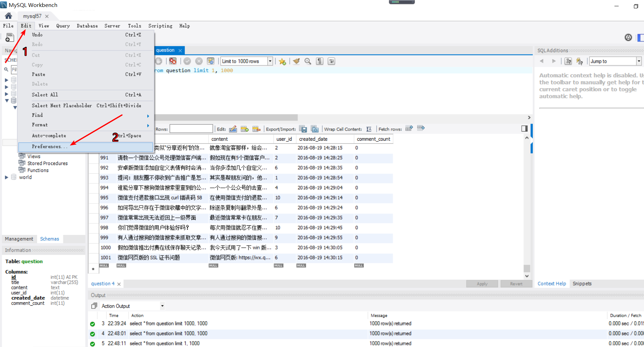Choose Paste in the Edit menu
The width and height of the screenshot is (644, 347).
pos(85,74)
